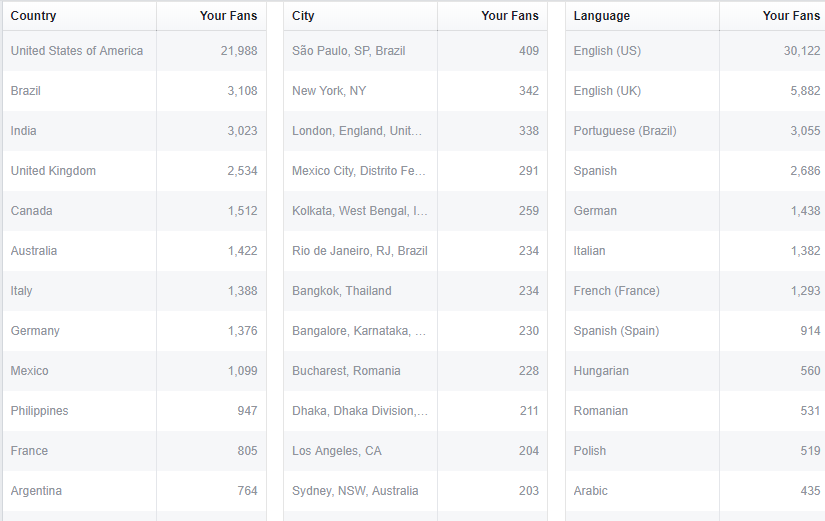Click Your Fans header in Country table
Screen dimensions: 825x521
[x=228, y=16]
